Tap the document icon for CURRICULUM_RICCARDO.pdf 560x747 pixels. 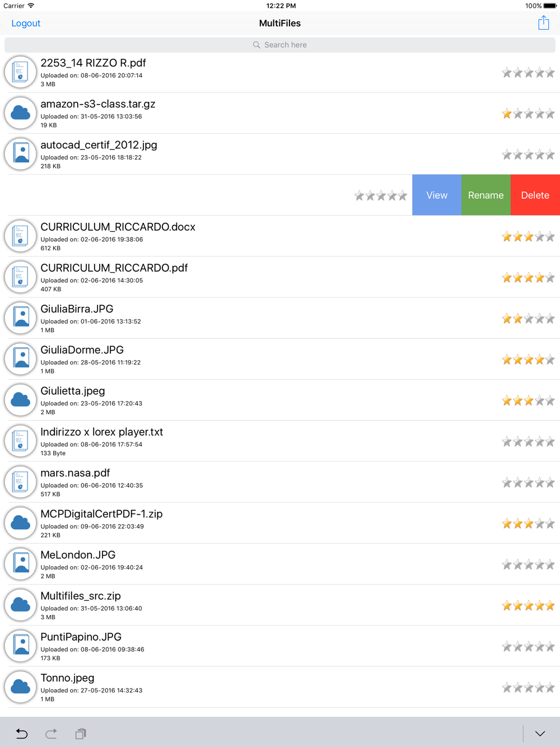pos(21,277)
